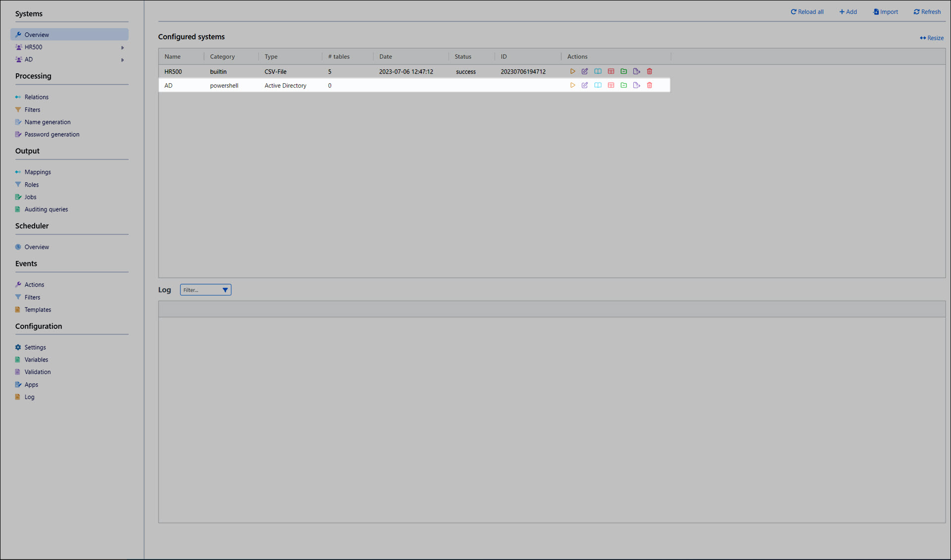Click the Reload all button
Screen dimensions: 951x560
point(807,12)
